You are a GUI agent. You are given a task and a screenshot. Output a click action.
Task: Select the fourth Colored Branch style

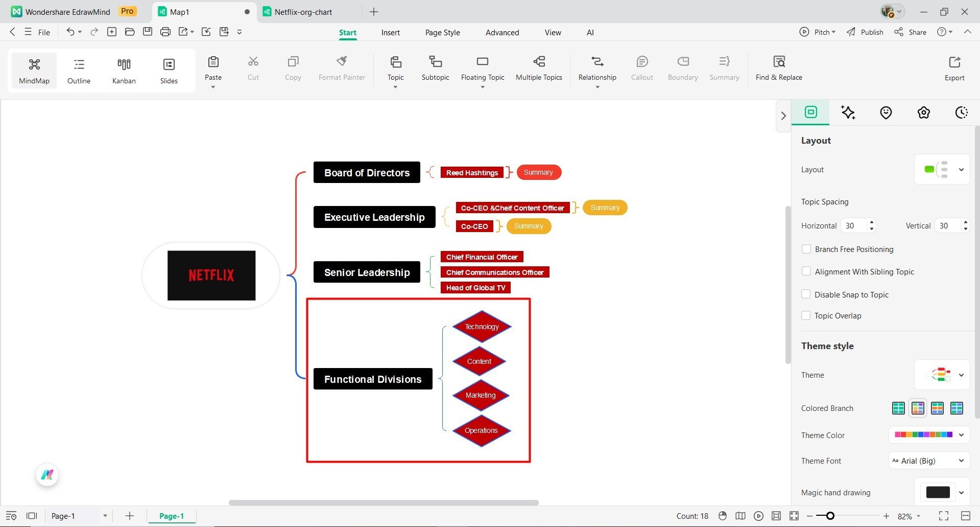pyautogui.click(x=957, y=408)
